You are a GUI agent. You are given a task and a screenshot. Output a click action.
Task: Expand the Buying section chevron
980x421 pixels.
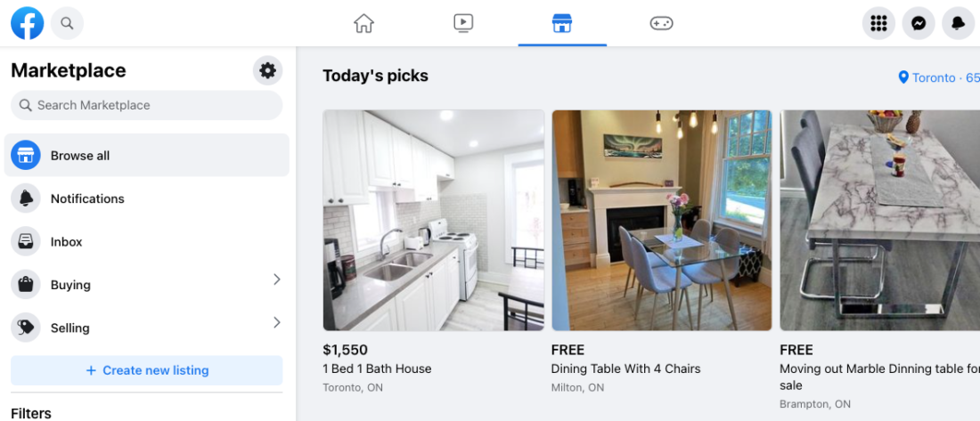276,279
